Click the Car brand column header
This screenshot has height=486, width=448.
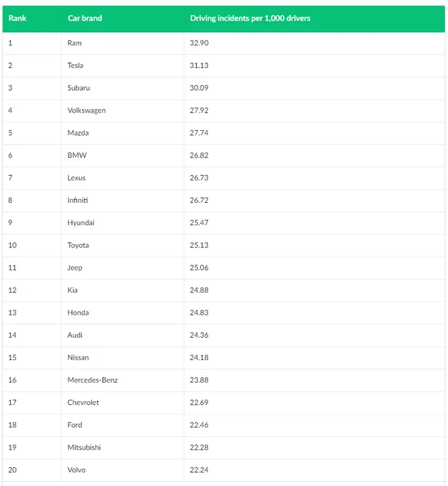tap(85, 18)
